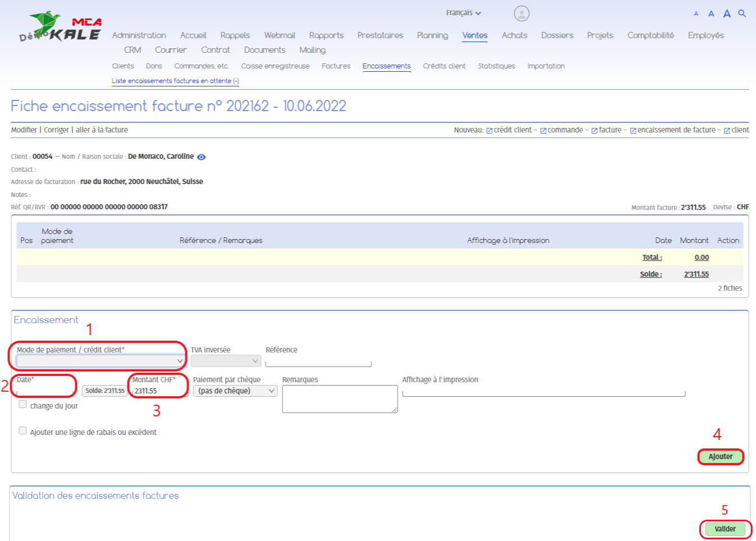Open the search magnifier icon

coord(742,13)
